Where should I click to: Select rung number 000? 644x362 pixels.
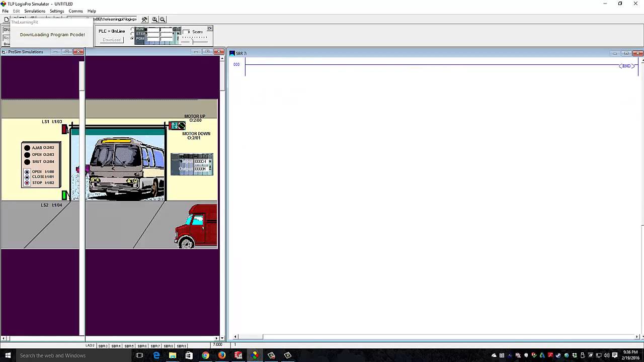point(236,64)
